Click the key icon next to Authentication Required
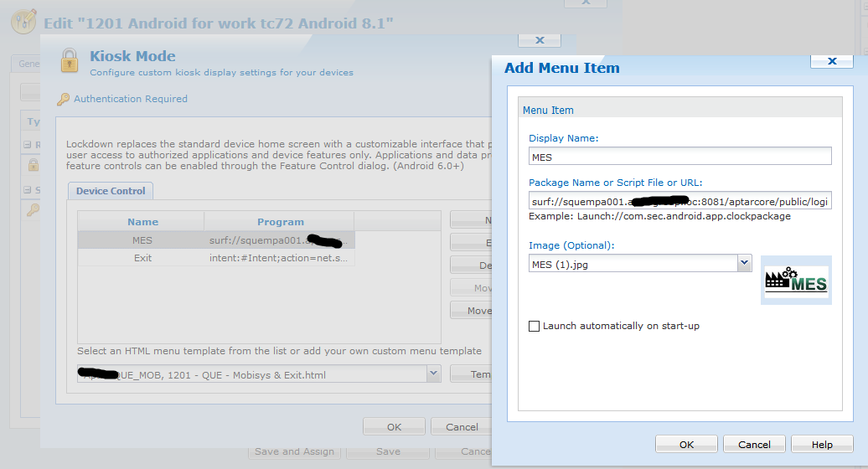 (64, 99)
